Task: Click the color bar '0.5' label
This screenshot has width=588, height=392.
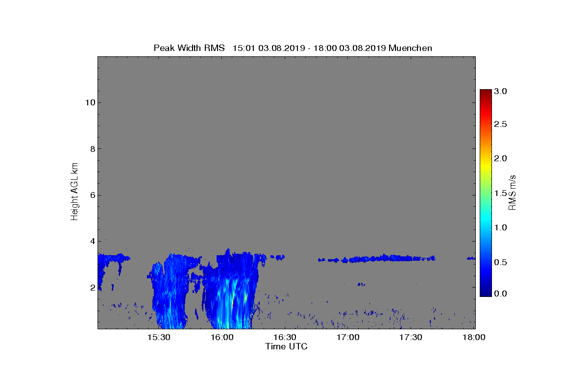Action: click(500, 262)
